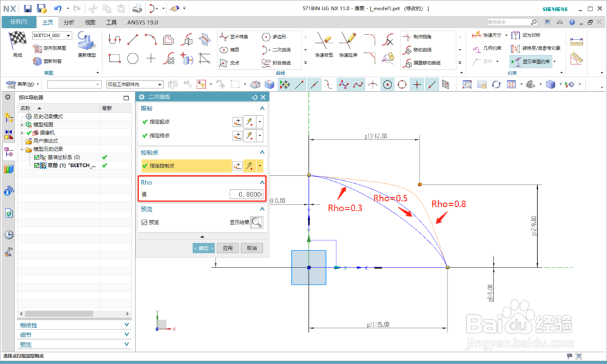Click the 应用 apply button
This screenshot has width=607, height=364.
tap(228, 248)
